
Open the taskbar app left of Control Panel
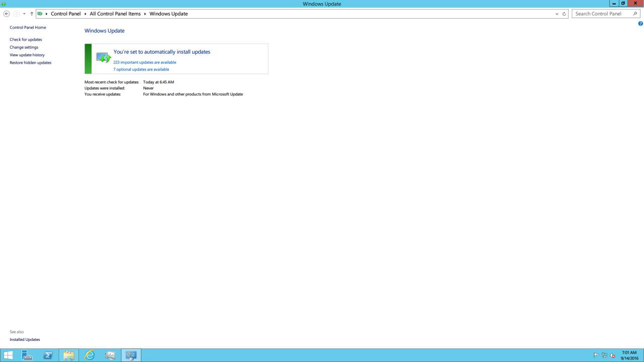(110, 355)
